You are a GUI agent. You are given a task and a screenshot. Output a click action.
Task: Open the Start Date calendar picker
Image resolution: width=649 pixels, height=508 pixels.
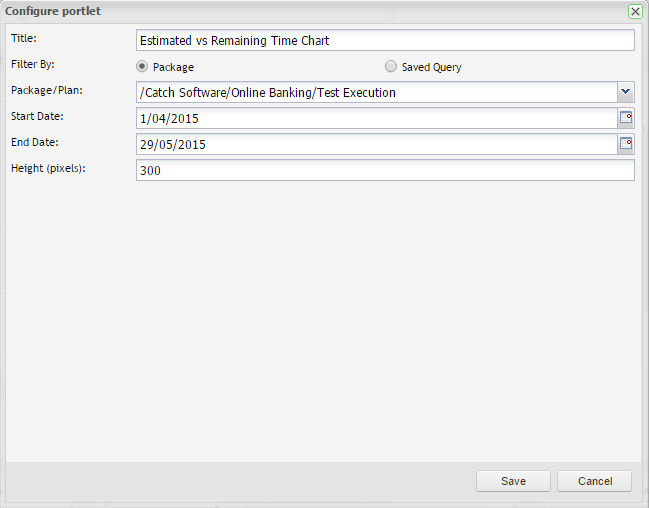pyautogui.click(x=626, y=118)
